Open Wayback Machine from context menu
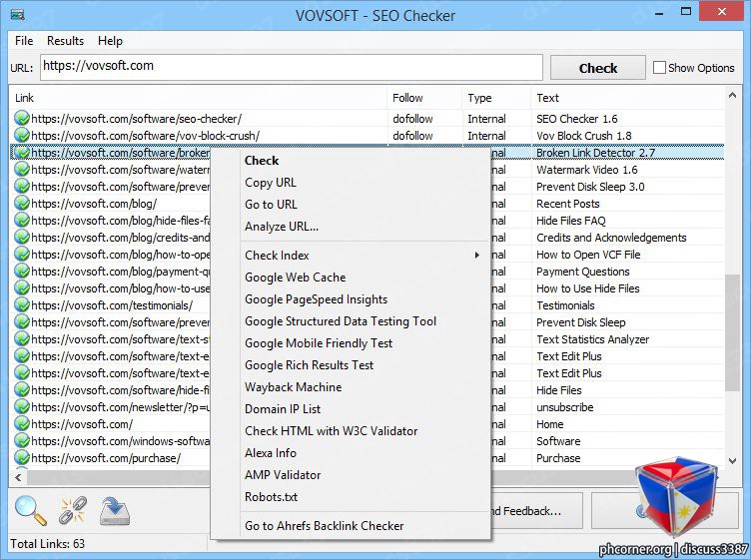 [294, 387]
